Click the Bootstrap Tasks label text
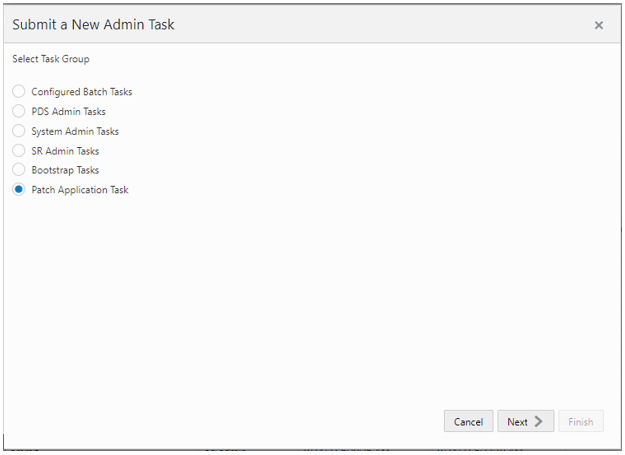 coord(65,170)
